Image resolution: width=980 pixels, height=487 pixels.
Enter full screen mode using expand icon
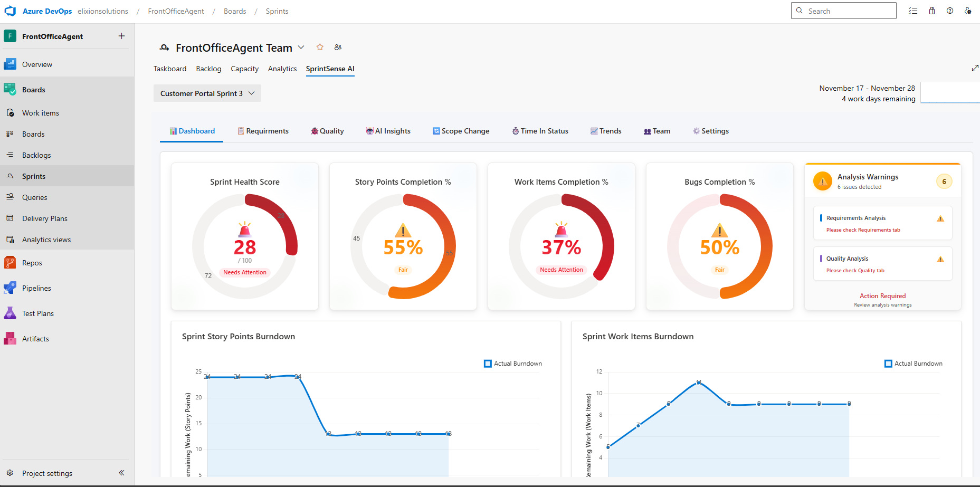[975, 68]
